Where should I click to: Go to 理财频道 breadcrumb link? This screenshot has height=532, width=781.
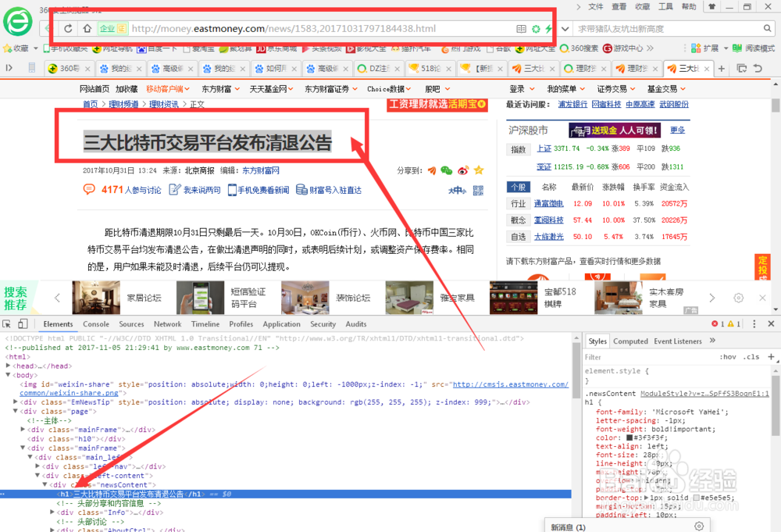[x=123, y=104]
